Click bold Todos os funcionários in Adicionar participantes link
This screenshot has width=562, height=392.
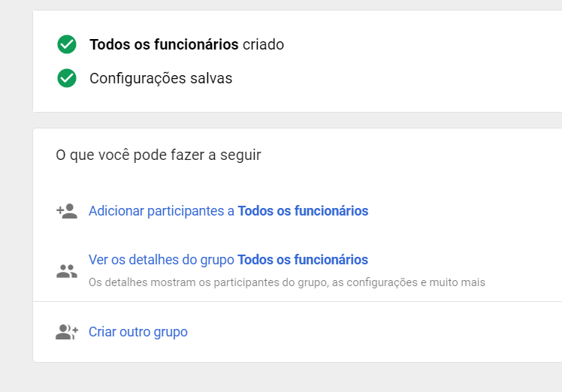(x=303, y=211)
